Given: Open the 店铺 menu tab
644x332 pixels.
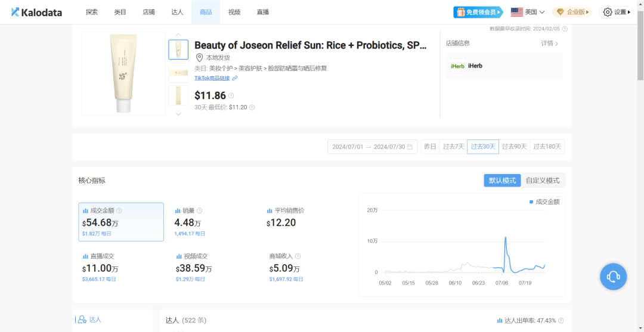Looking at the screenshot, I should pos(148,13).
